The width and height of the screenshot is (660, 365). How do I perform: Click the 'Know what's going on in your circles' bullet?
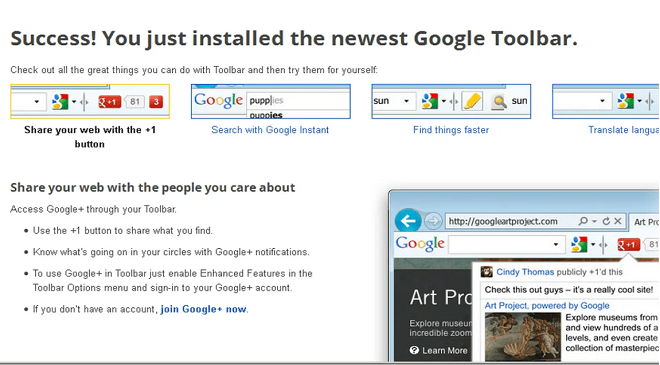coord(171,252)
